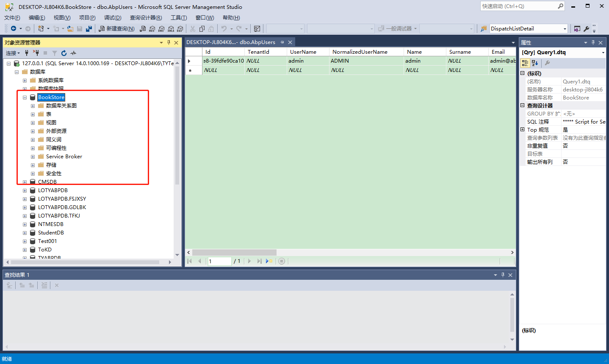Image resolution: width=609 pixels, height=364 pixels.
Task: Click the DMX query icon
Action: [x=161, y=28]
